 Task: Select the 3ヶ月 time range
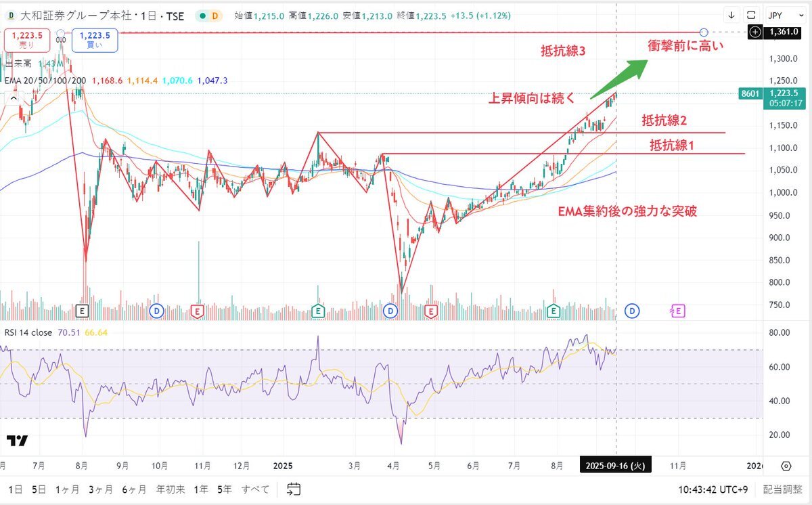point(100,489)
